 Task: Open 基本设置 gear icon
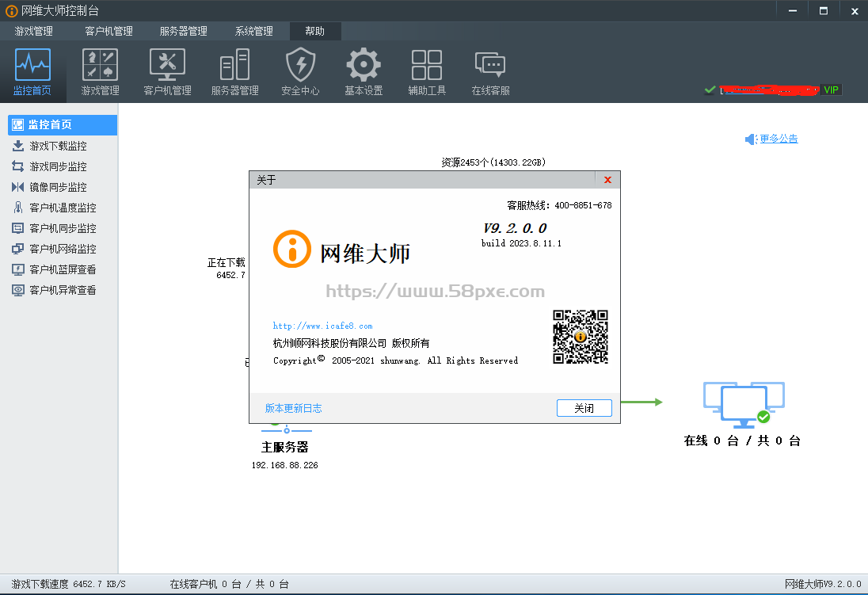click(x=364, y=65)
